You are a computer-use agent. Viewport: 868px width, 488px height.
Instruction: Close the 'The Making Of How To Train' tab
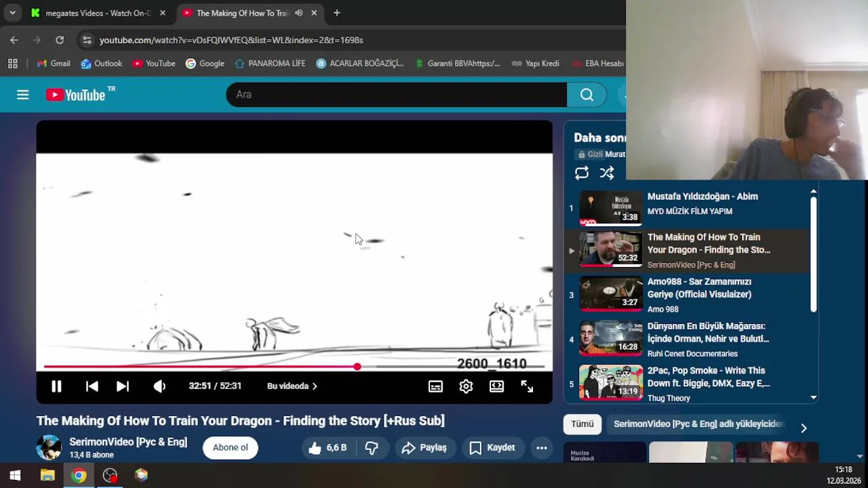tap(314, 13)
